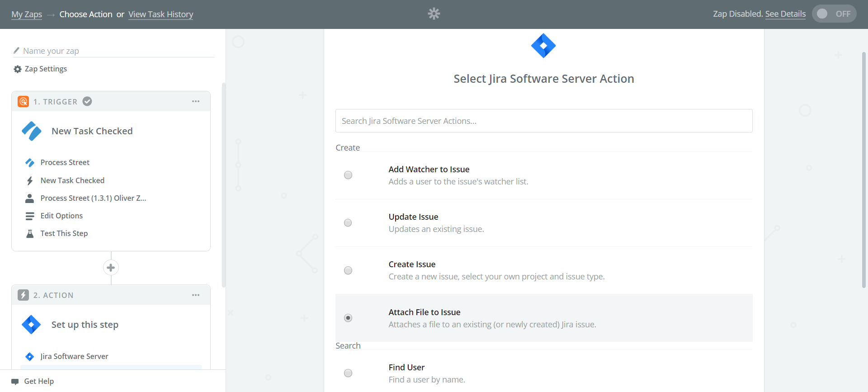
Task: Click the Edit Options lines icon
Action: (x=30, y=216)
